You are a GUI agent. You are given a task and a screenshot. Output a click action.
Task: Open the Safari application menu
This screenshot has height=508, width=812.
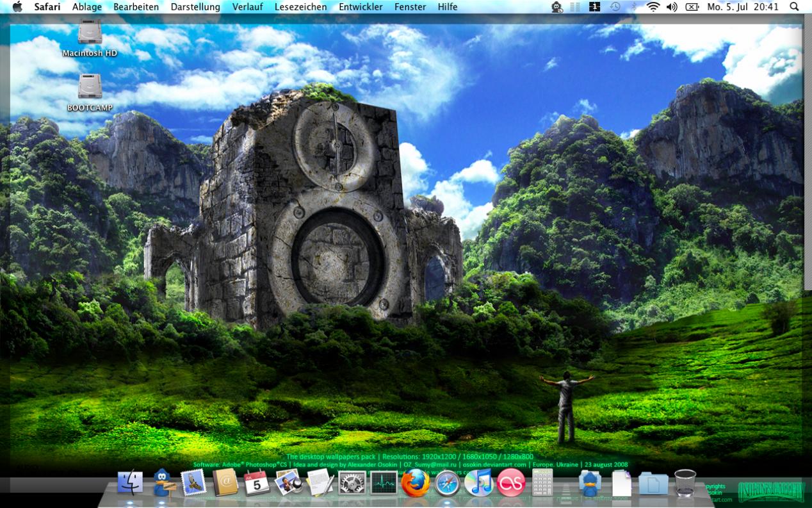click(47, 7)
